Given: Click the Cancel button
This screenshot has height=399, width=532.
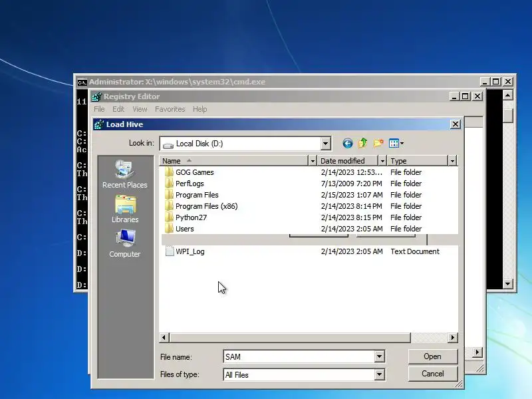Looking at the screenshot, I should click(x=433, y=374).
